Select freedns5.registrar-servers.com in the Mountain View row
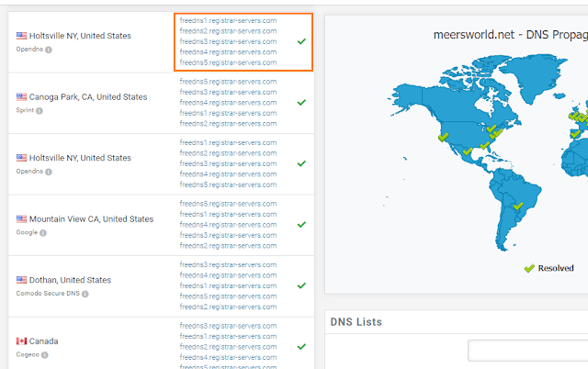Viewport: 588px width, 369px height. tap(228, 204)
